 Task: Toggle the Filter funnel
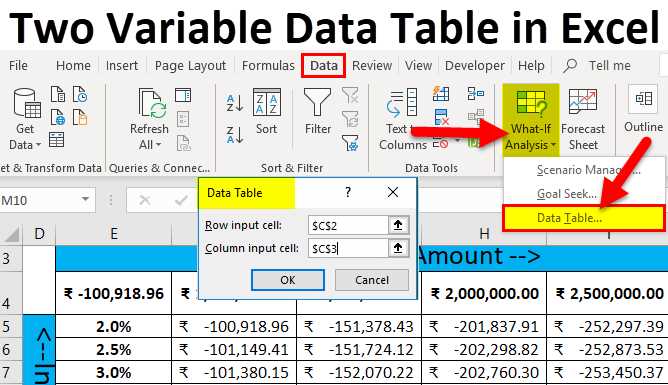point(318,112)
